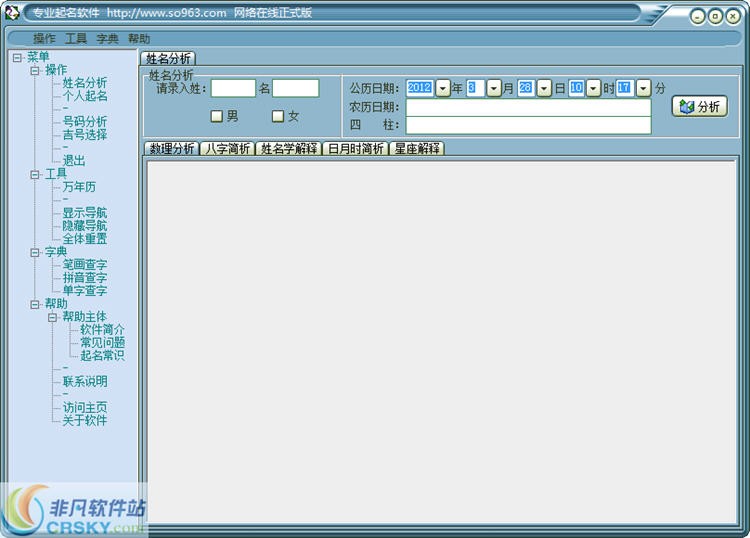Switch to the 星座解释 tab
This screenshot has width=750, height=538.
click(417, 148)
